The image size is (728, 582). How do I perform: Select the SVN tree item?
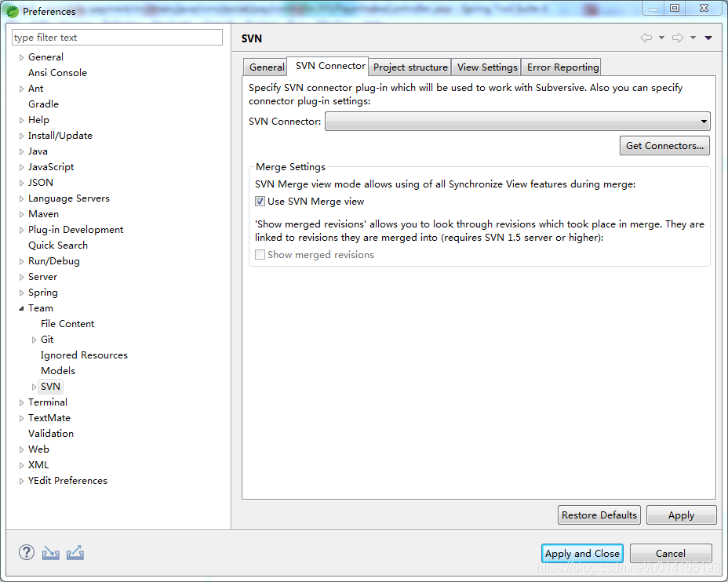(51, 387)
